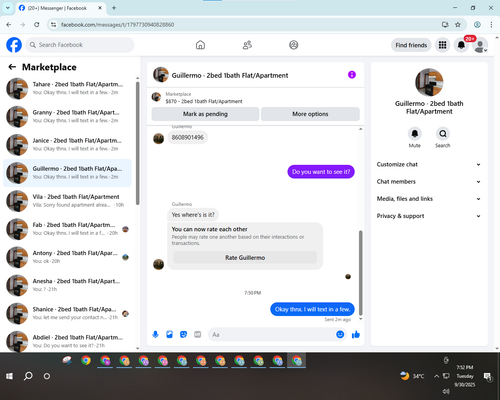Expand Privacy & support section
500x400 pixels.
[x=429, y=216]
